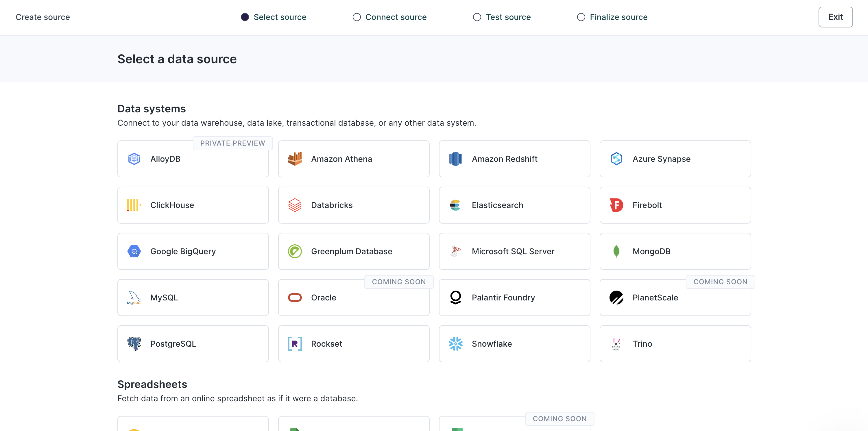Click the Google BigQuery logo icon
868x431 pixels.
(x=134, y=251)
